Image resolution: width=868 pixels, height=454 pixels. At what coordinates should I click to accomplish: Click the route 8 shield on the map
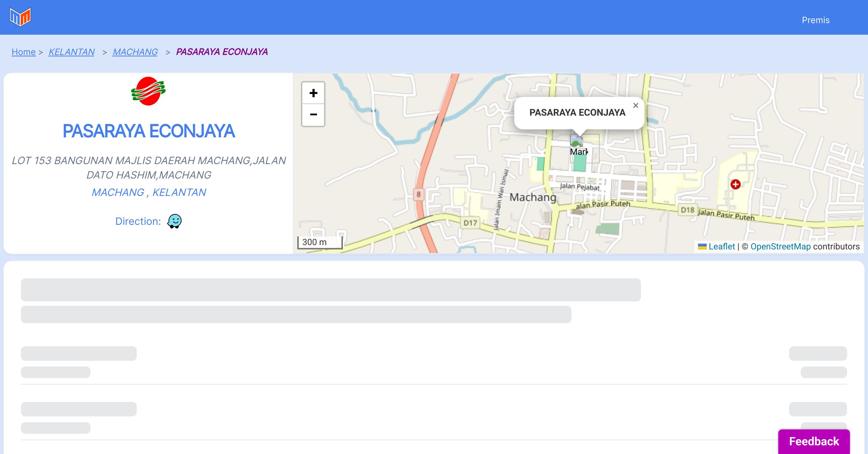(x=418, y=194)
